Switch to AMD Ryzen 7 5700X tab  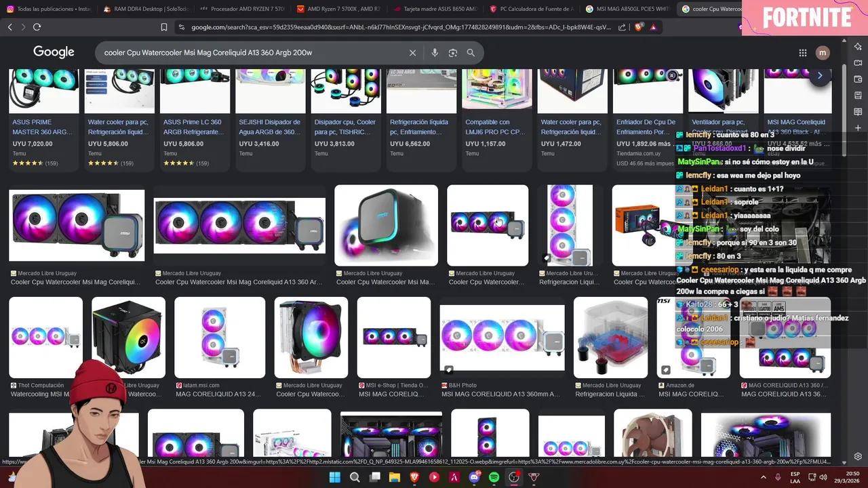click(x=340, y=9)
